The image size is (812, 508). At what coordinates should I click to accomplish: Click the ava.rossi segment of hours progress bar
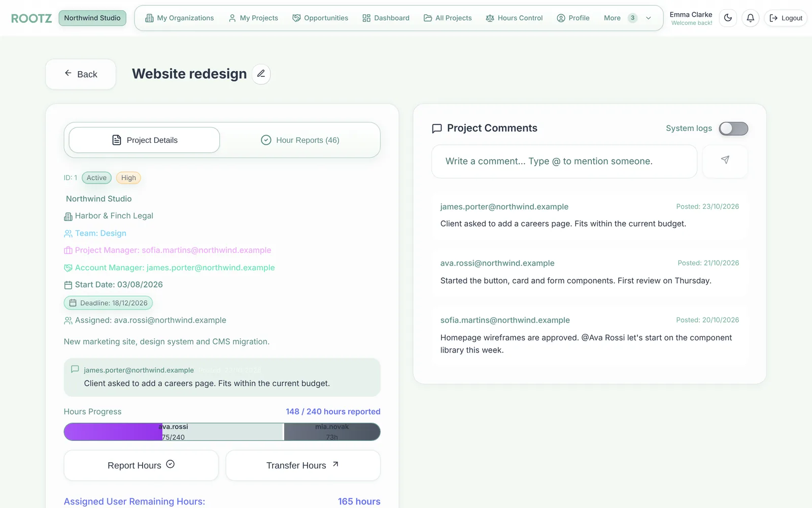[x=173, y=432]
